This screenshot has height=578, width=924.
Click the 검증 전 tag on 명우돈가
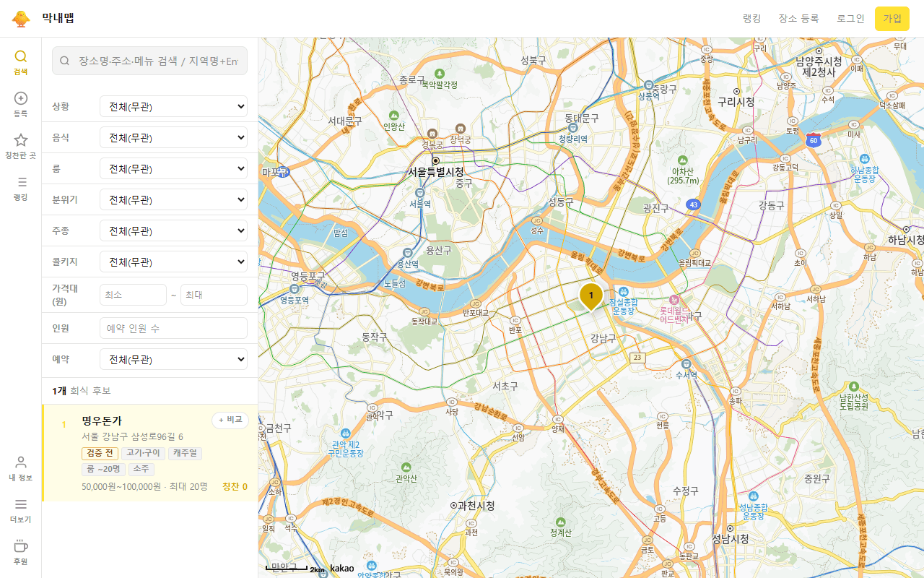(100, 453)
